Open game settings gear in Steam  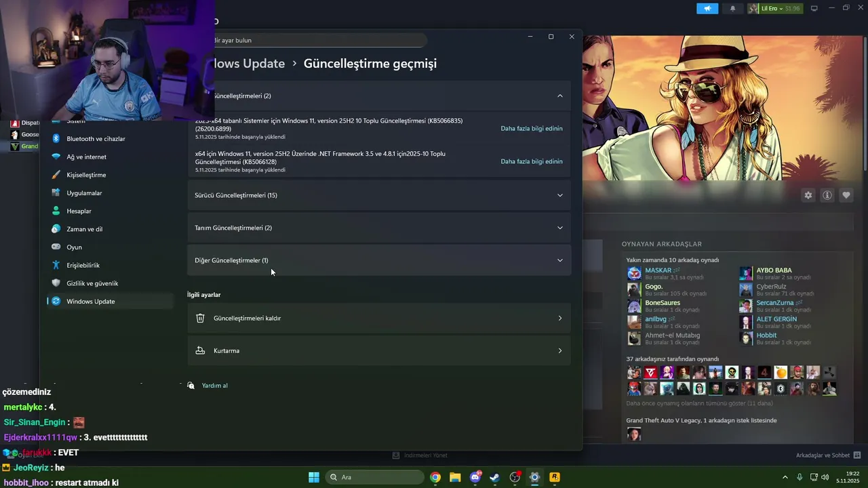[x=808, y=195]
